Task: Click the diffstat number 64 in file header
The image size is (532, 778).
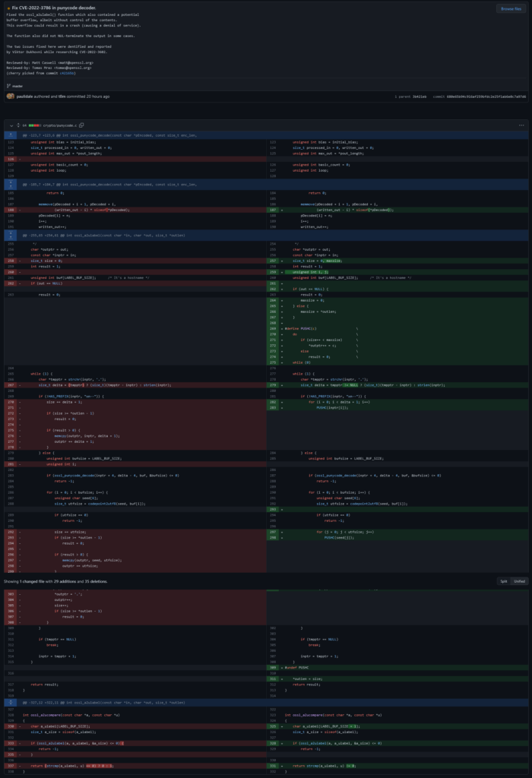Action: [24, 125]
